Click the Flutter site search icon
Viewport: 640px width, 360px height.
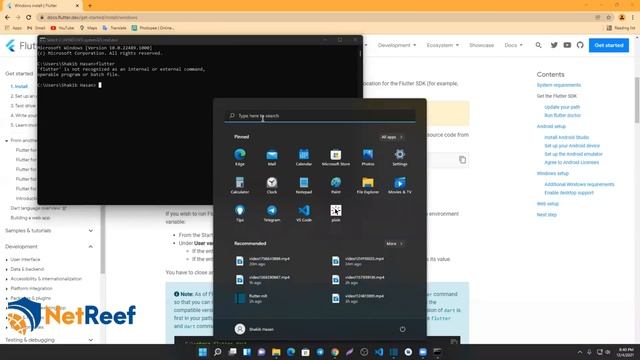538,45
